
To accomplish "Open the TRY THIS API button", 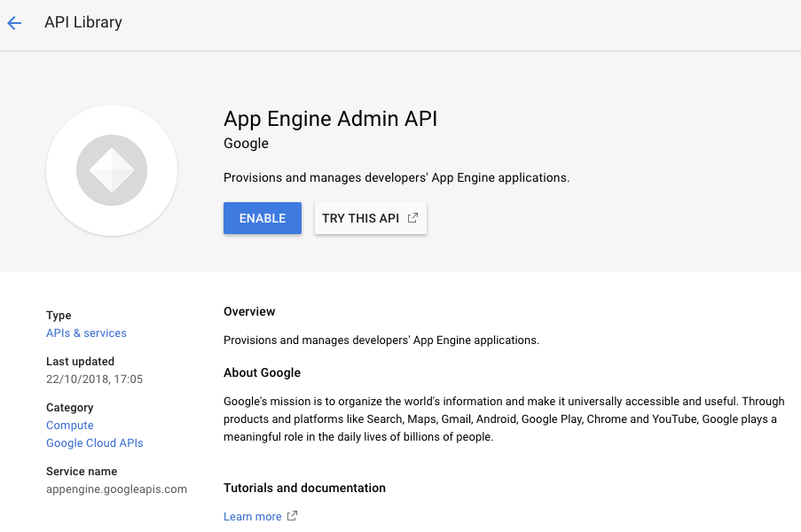I will (x=371, y=218).
